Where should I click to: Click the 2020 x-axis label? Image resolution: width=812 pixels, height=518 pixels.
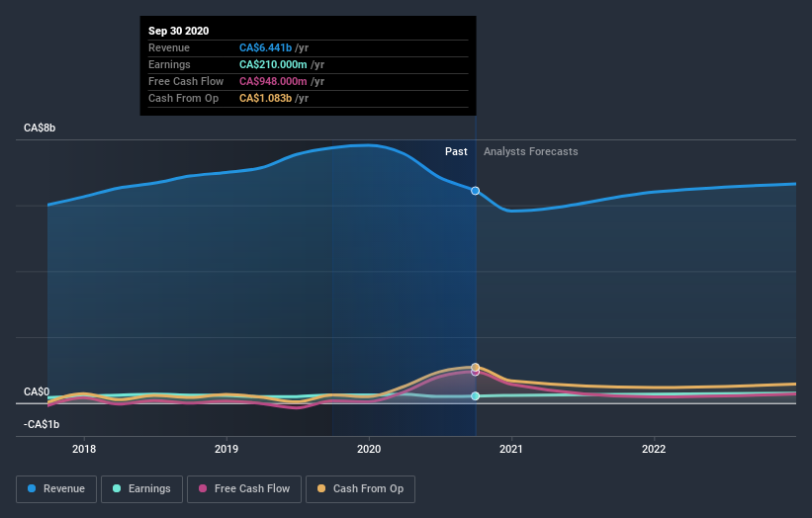pyautogui.click(x=369, y=449)
